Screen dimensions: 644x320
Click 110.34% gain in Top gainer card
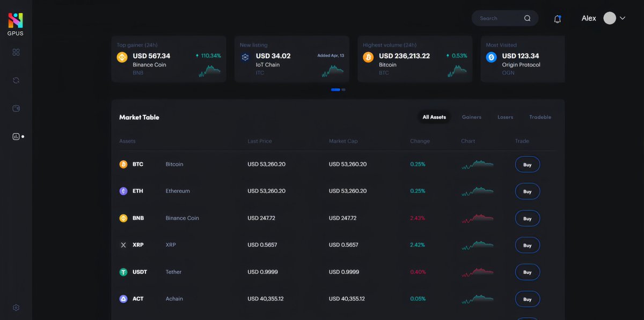click(211, 56)
